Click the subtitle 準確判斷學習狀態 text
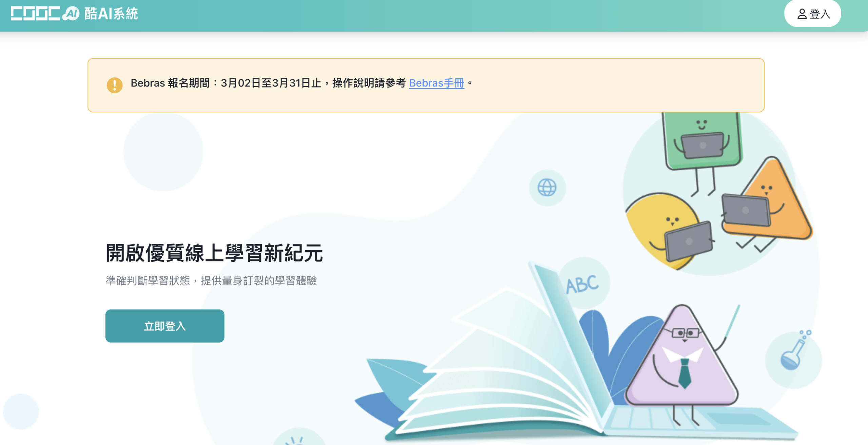 pyautogui.click(x=148, y=281)
